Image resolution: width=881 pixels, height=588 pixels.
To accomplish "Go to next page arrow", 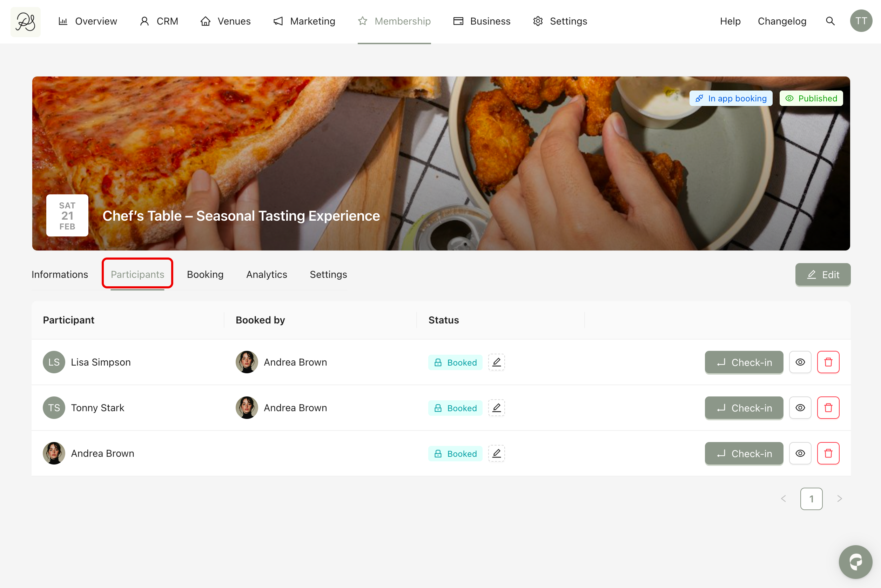I will tap(839, 499).
